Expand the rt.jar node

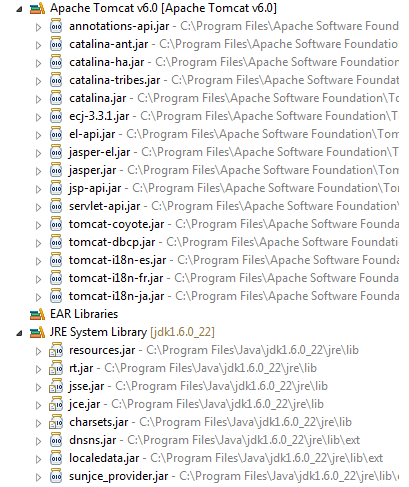coord(39,369)
